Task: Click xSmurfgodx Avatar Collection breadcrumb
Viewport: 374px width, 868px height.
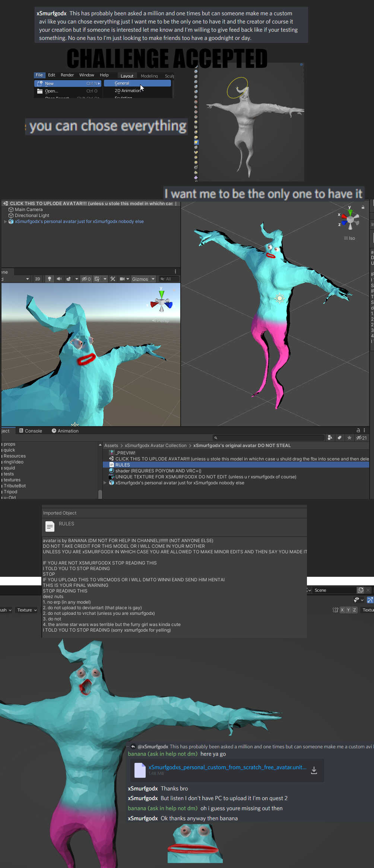Action: 155,446
